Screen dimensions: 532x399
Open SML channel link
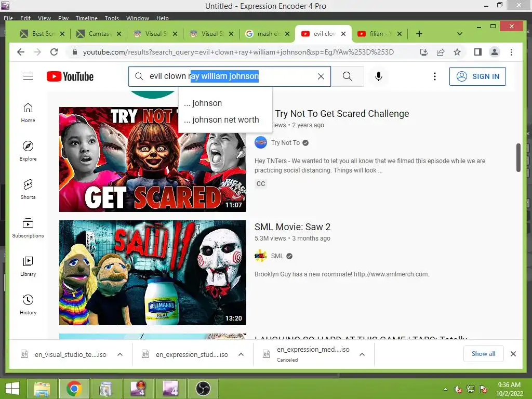(277, 256)
